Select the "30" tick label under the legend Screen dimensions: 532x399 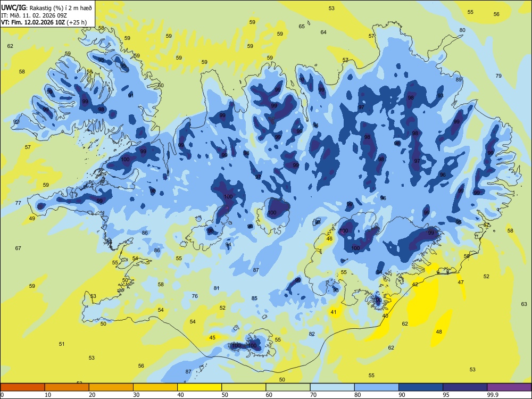click(136, 395)
